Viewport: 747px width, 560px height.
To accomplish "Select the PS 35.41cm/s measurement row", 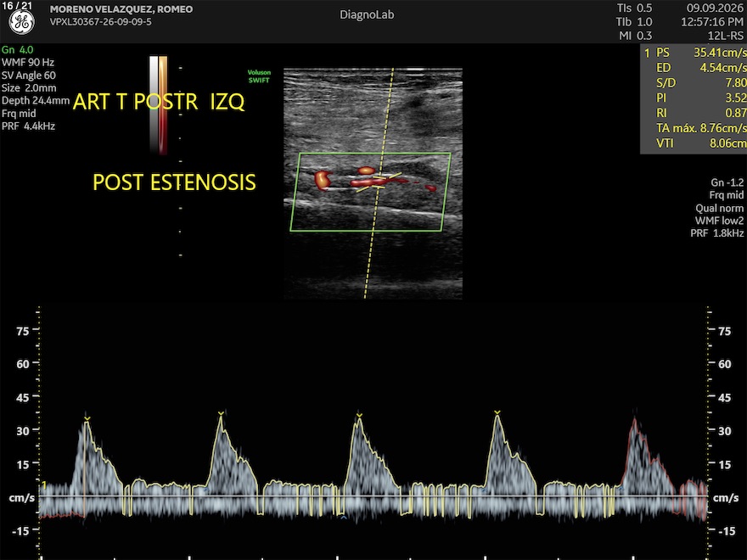I will pyautogui.click(x=694, y=53).
